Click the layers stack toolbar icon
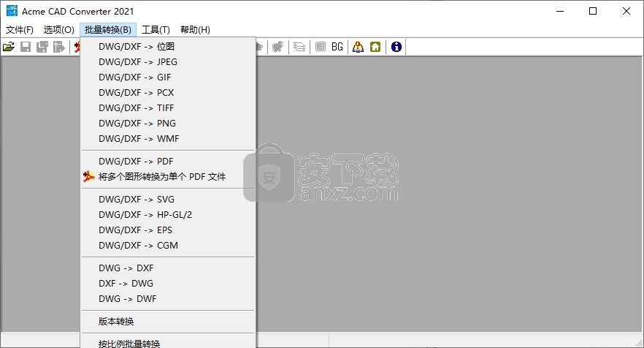 point(299,47)
